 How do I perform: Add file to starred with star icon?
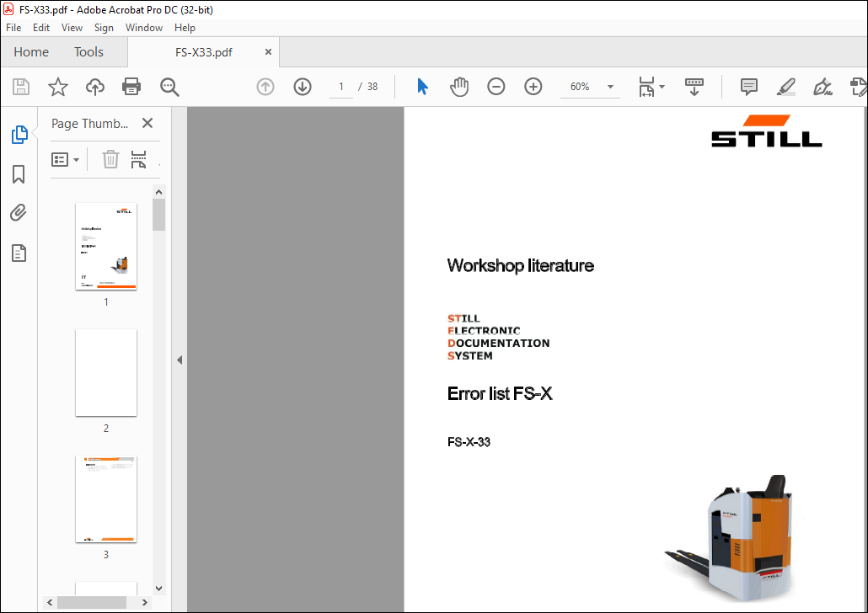click(57, 87)
